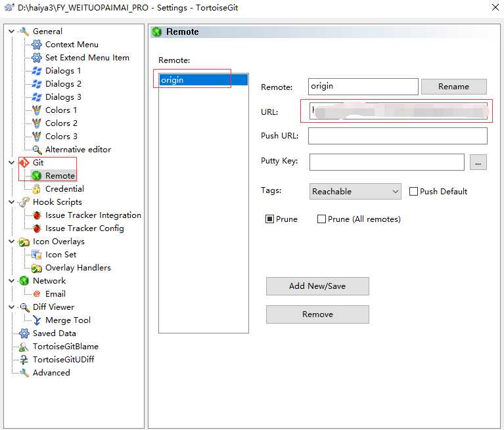
Task: Toggle the Prune checkbox
Action: pos(269,219)
